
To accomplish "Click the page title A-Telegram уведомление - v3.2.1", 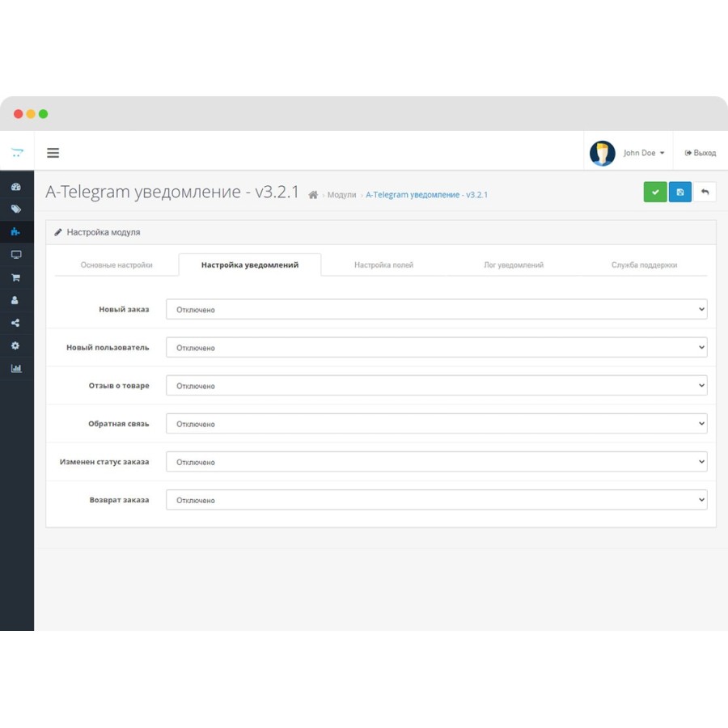I will 172,192.
